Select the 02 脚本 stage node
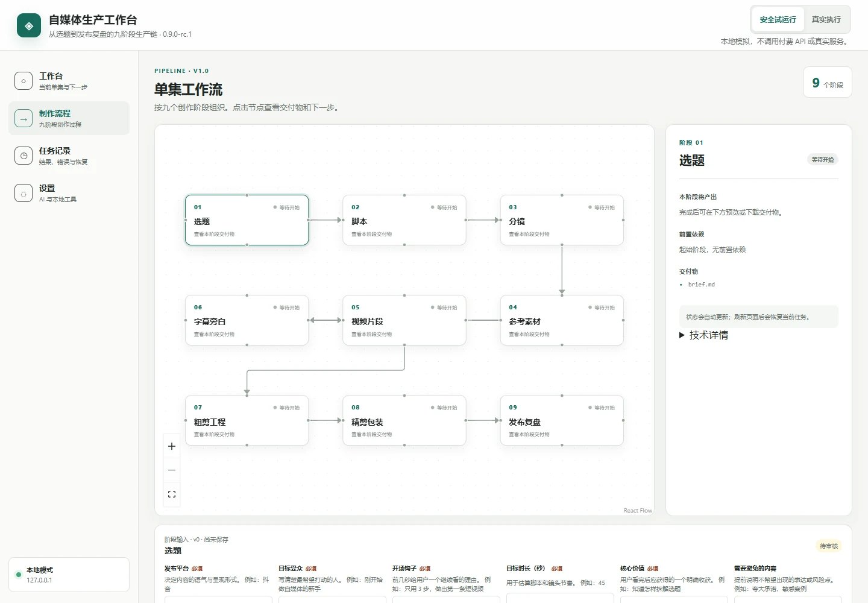The width and height of the screenshot is (868, 603). click(x=404, y=220)
